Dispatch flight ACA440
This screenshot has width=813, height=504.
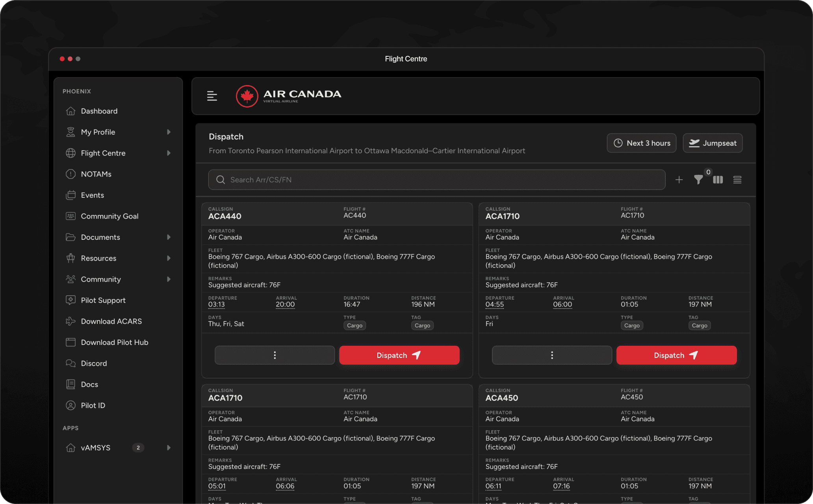tap(399, 355)
